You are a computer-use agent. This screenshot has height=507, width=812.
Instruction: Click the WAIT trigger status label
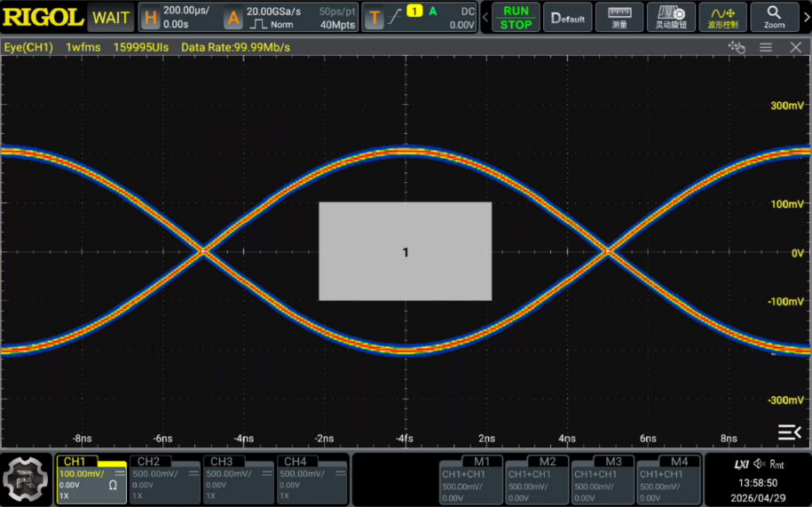click(x=110, y=18)
